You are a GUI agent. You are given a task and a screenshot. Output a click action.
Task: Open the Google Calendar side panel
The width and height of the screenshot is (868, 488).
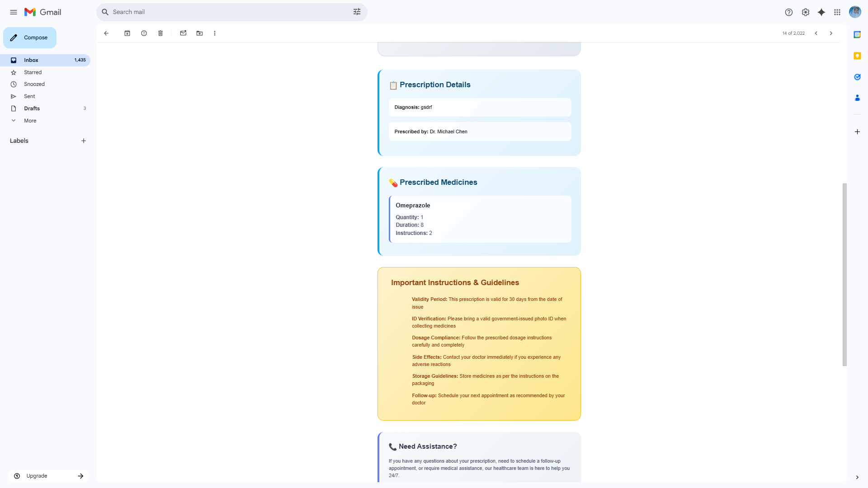click(x=857, y=35)
